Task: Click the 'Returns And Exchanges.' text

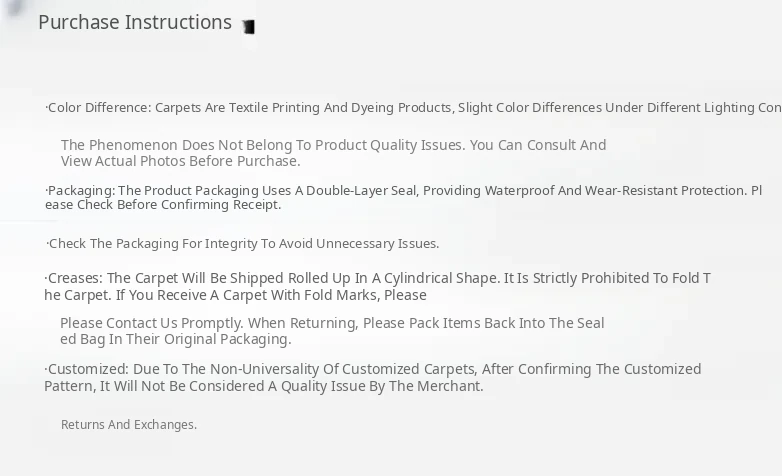Action: tap(129, 425)
